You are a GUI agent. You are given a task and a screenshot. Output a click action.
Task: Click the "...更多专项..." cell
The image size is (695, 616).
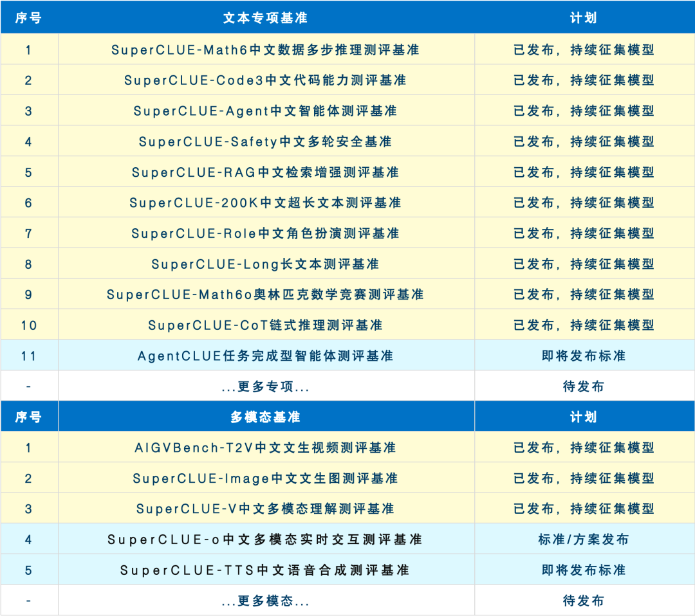266,386
